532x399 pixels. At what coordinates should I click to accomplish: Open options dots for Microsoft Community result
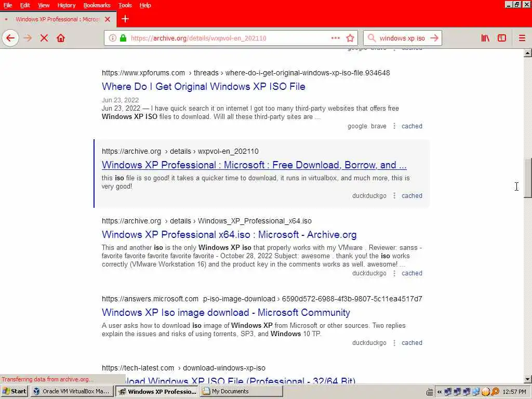394,343
